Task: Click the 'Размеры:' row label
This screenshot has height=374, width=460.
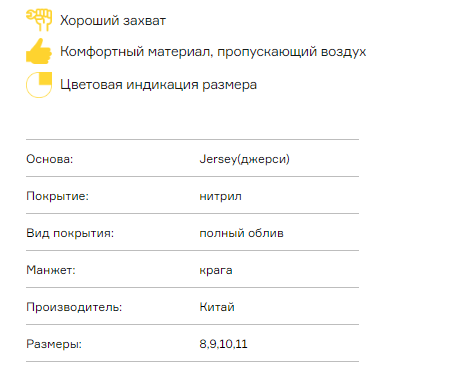Action: 54,344
